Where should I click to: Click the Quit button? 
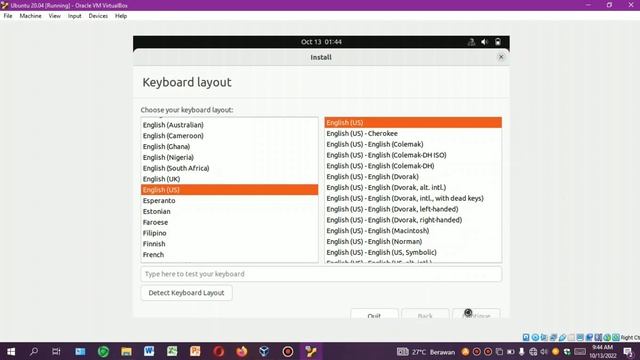point(374,314)
